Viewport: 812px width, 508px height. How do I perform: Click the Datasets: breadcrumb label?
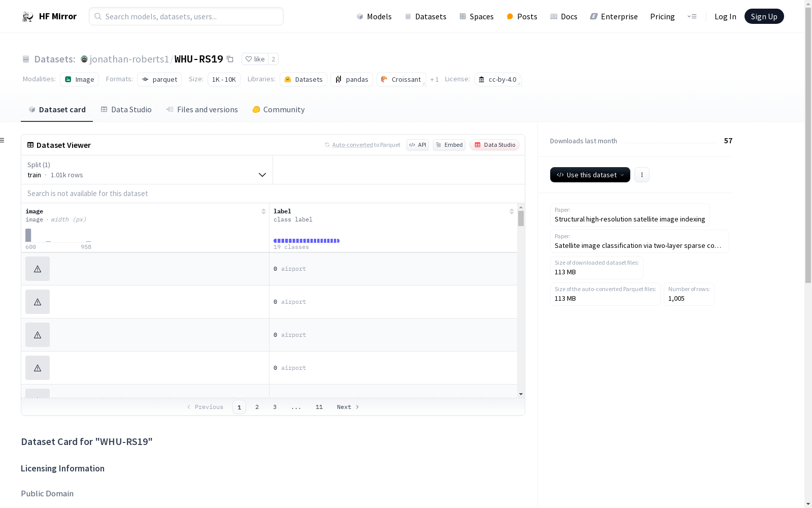tap(55, 59)
